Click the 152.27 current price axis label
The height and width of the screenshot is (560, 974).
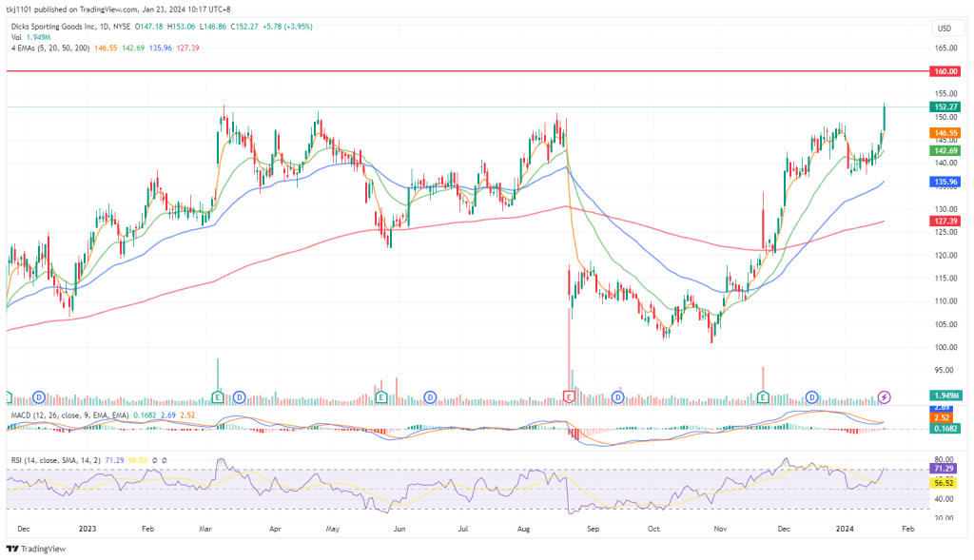pyautogui.click(x=945, y=106)
